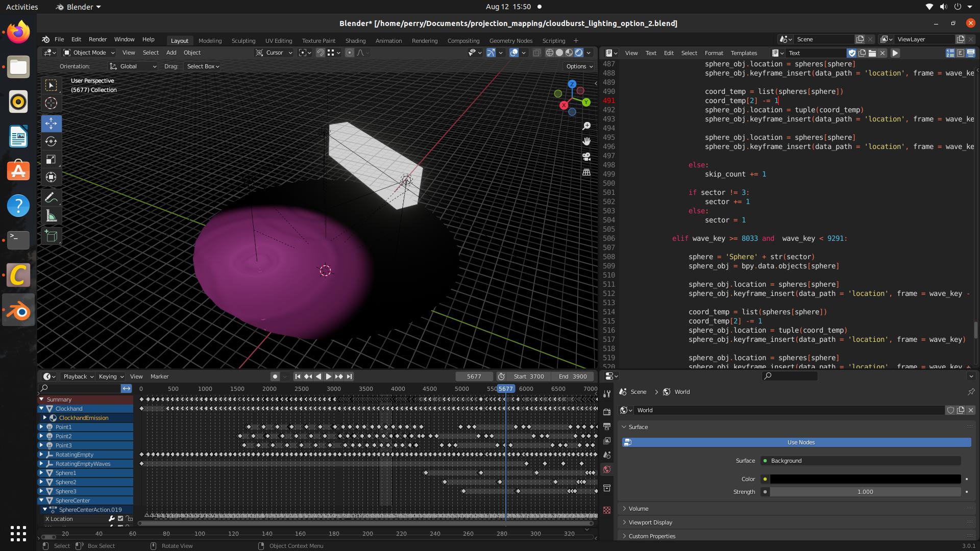Toggle word wrap in text editor

tap(961, 53)
